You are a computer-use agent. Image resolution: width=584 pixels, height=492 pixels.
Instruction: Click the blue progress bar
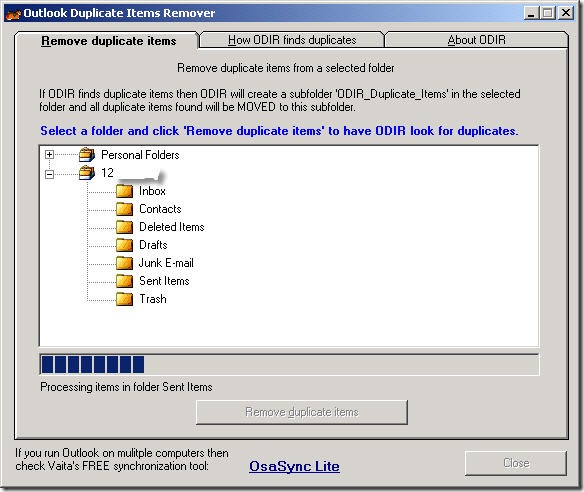tap(289, 364)
